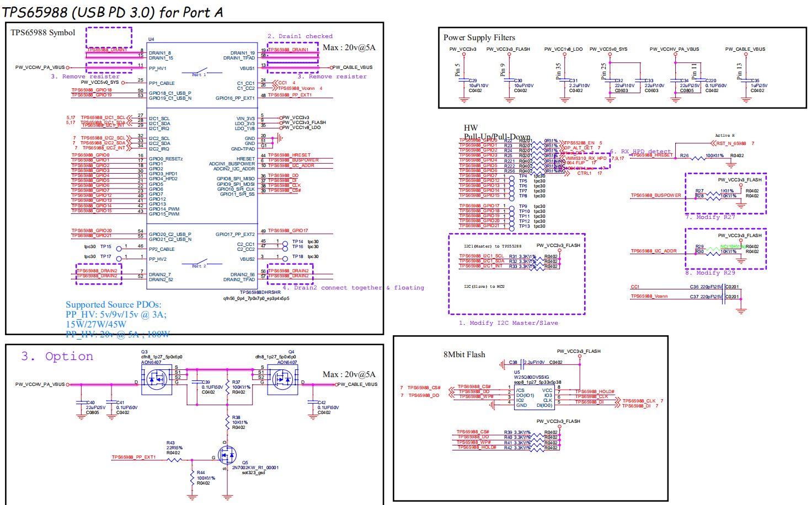The height and width of the screenshot is (505, 812).
Task: Select the '7. Modify R27' note
Action: coord(710,217)
